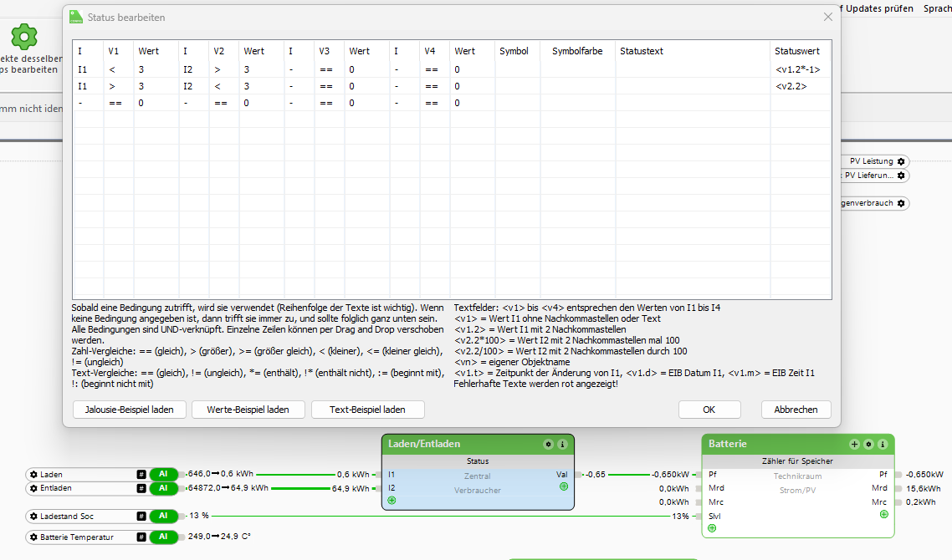Viewport: 952px width, 560px height.
Task: Load the Text-Beispiel example
Action: point(367,410)
